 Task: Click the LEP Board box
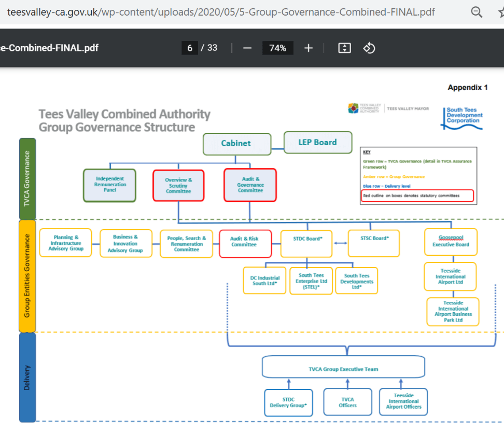pos(318,143)
